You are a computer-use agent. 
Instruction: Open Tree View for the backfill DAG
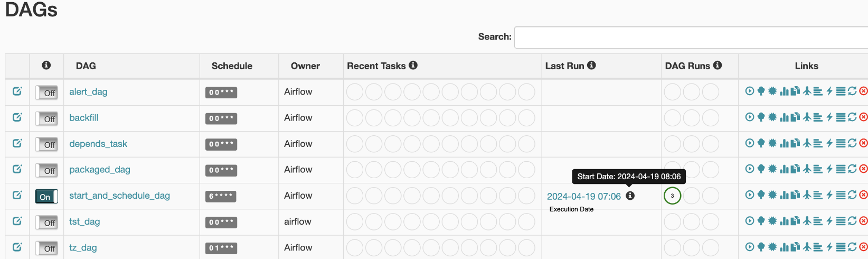(761, 117)
